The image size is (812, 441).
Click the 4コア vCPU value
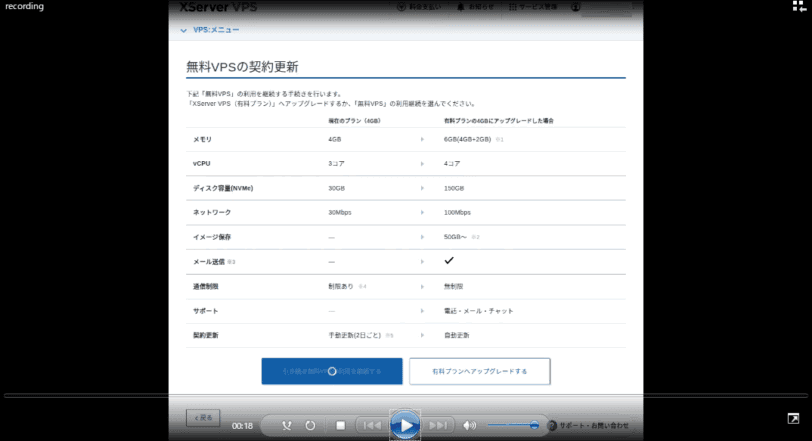click(x=452, y=164)
